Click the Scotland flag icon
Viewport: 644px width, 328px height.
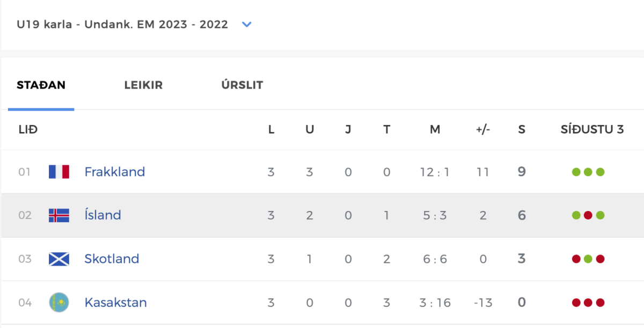click(x=59, y=259)
